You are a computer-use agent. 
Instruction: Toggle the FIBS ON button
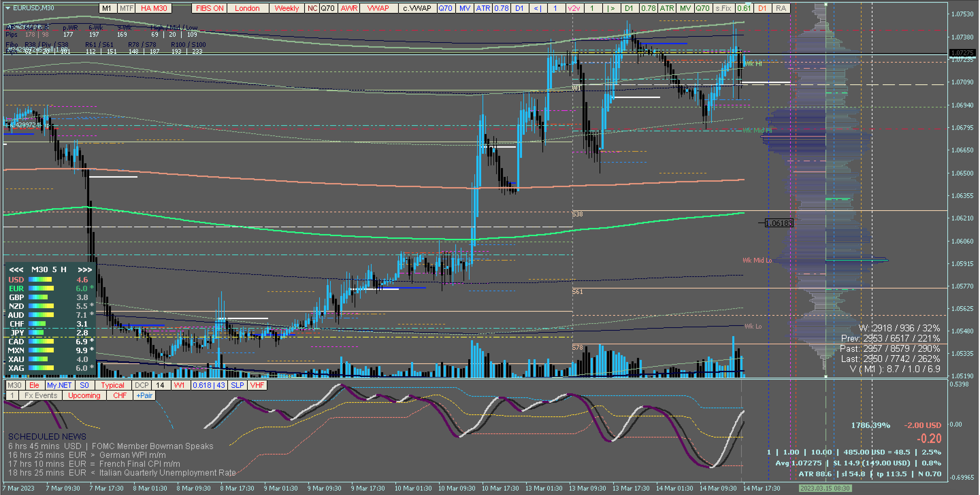(210, 8)
